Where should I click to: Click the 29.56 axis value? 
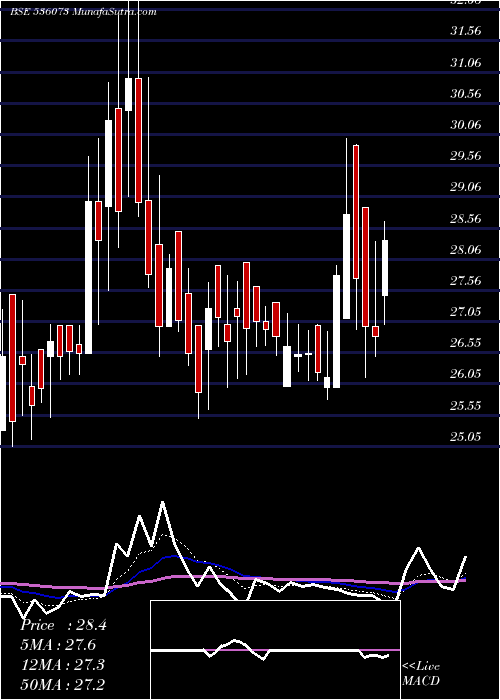[466, 156]
